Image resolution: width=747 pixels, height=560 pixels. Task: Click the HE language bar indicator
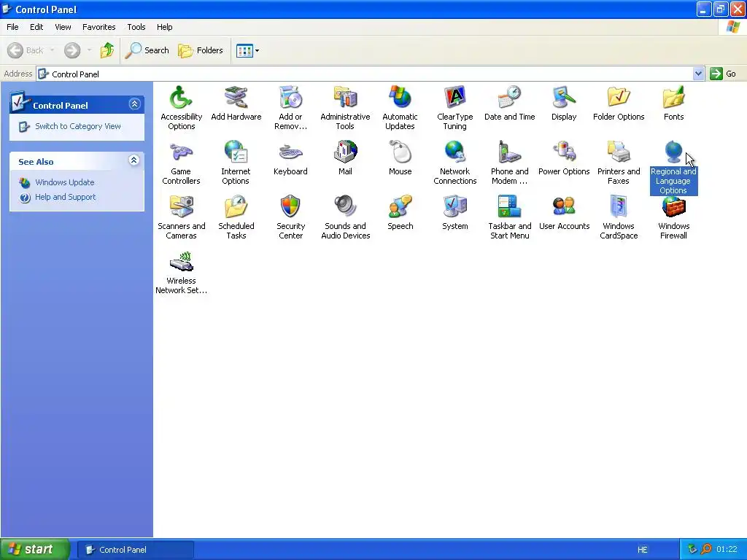642,550
